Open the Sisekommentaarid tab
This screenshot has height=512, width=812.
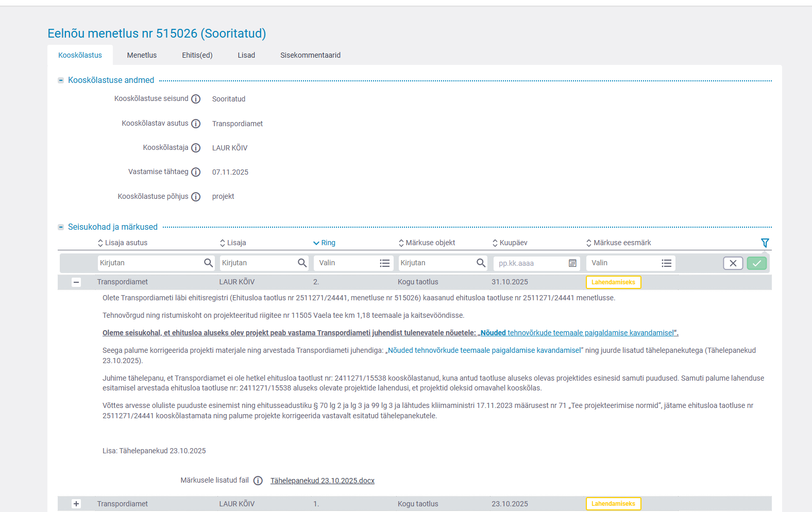tap(310, 55)
